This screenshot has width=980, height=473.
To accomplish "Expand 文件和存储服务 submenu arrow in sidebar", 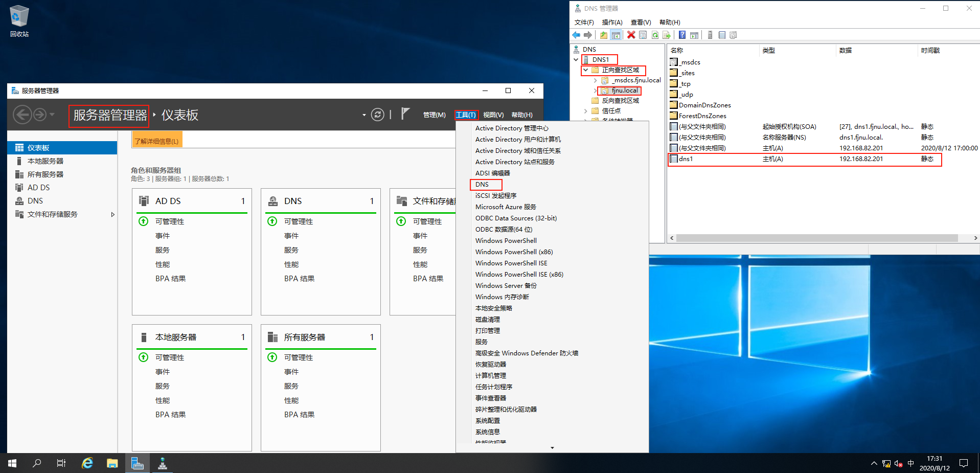I will click(112, 214).
